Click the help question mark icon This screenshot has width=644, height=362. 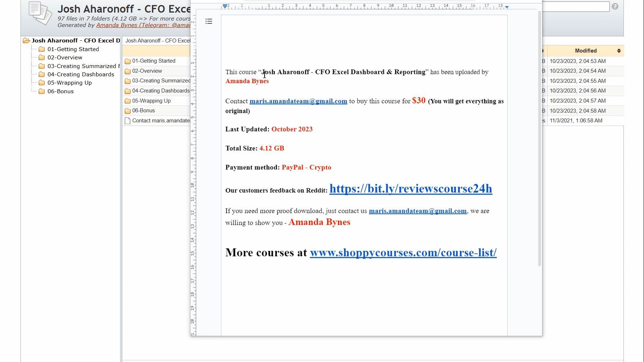(615, 6)
